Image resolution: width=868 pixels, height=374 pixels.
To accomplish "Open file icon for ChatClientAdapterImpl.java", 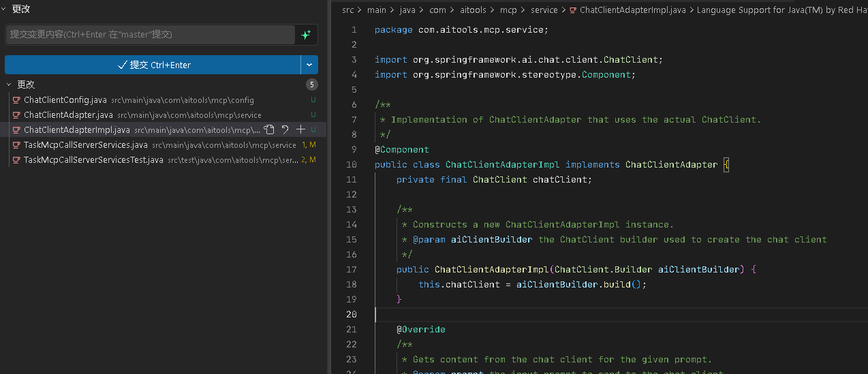I will (x=270, y=129).
